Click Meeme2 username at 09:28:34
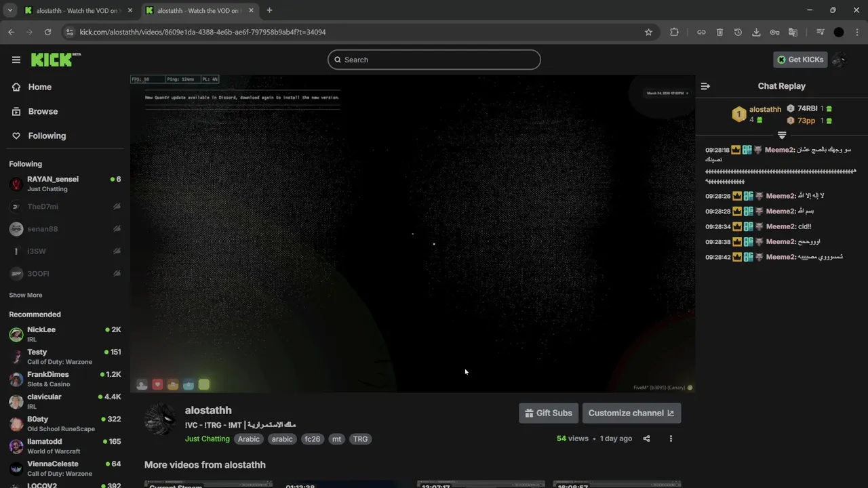 [x=780, y=226]
